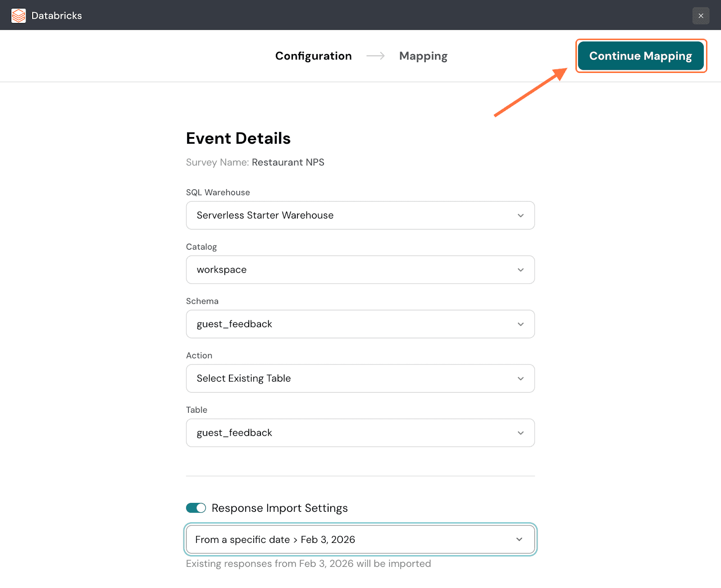The width and height of the screenshot is (721, 588).
Task: Open the Serverless Starter Warehouse dropdown
Action: [x=351, y=215]
